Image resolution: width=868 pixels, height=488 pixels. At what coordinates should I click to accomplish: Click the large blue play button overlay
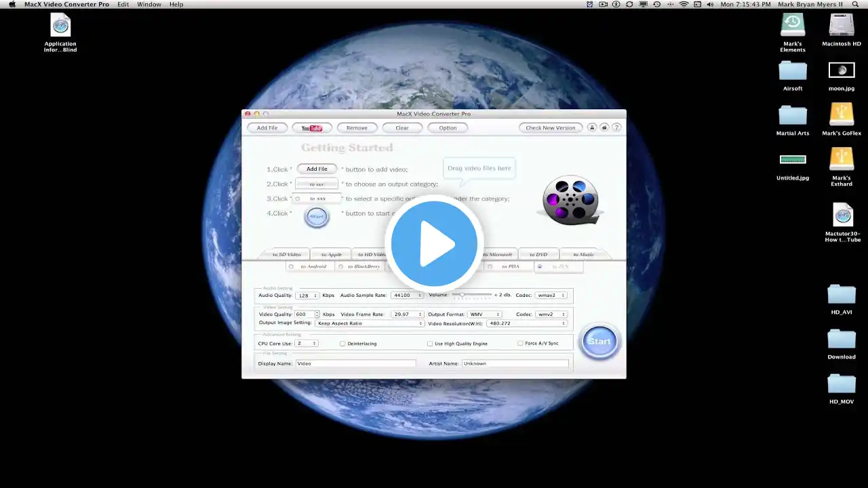(434, 244)
